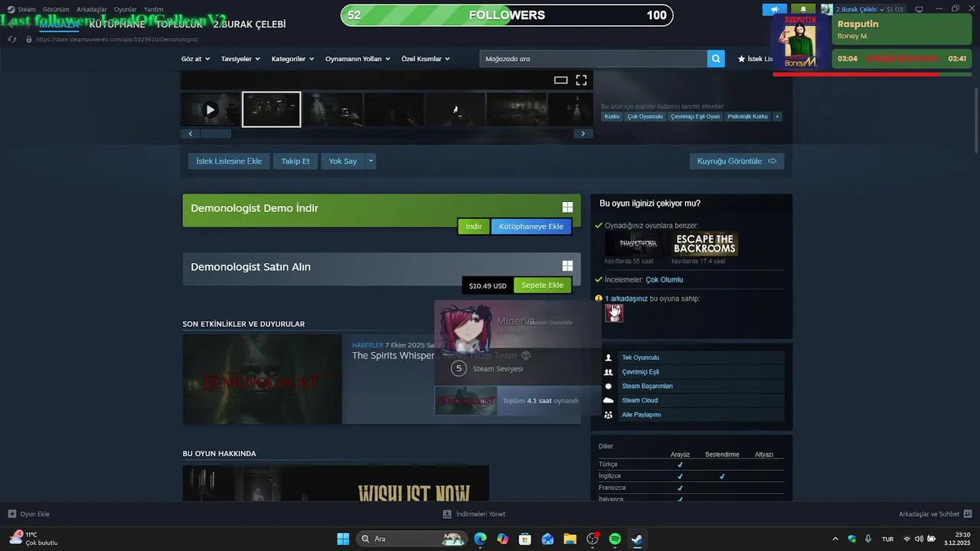Show hidden system tray icons
Viewport: 980px width, 551px height.
point(835,539)
